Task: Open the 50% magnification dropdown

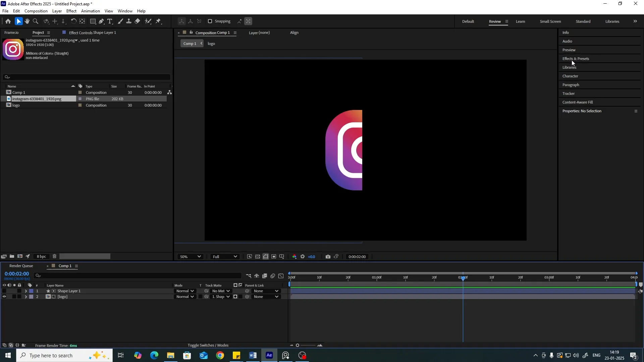Action: tap(190, 257)
